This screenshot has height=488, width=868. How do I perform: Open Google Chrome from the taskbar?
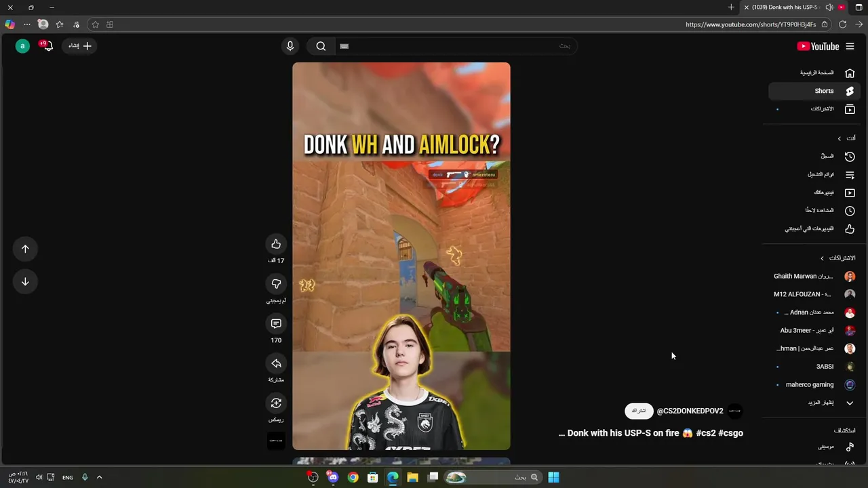pos(353,477)
